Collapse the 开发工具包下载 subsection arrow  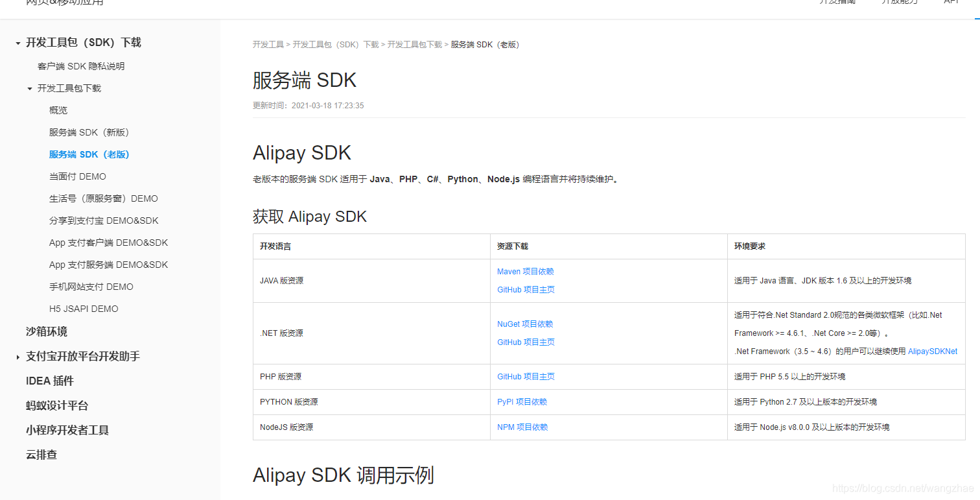pos(30,89)
